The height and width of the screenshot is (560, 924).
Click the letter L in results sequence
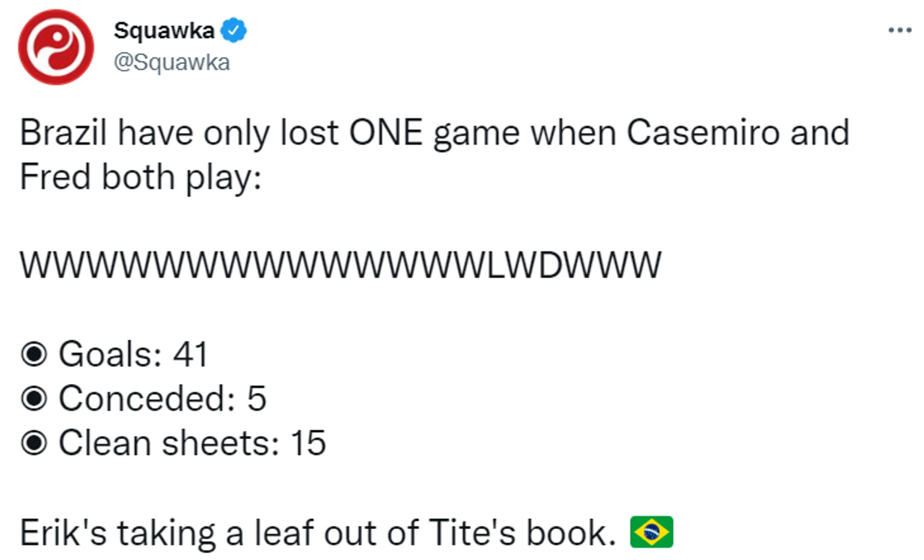[x=497, y=265]
